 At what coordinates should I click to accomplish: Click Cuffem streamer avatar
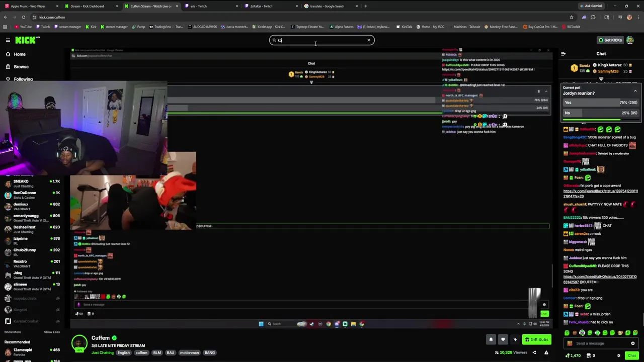(x=79, y=343)
